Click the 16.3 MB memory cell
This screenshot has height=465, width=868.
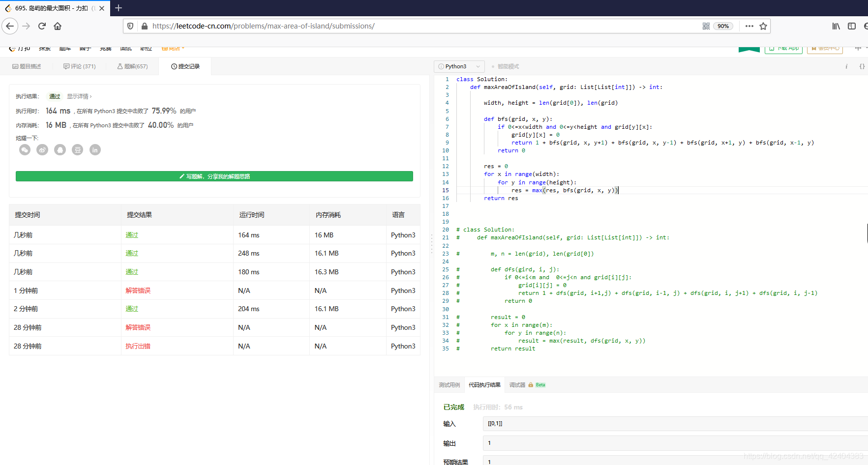327,272
